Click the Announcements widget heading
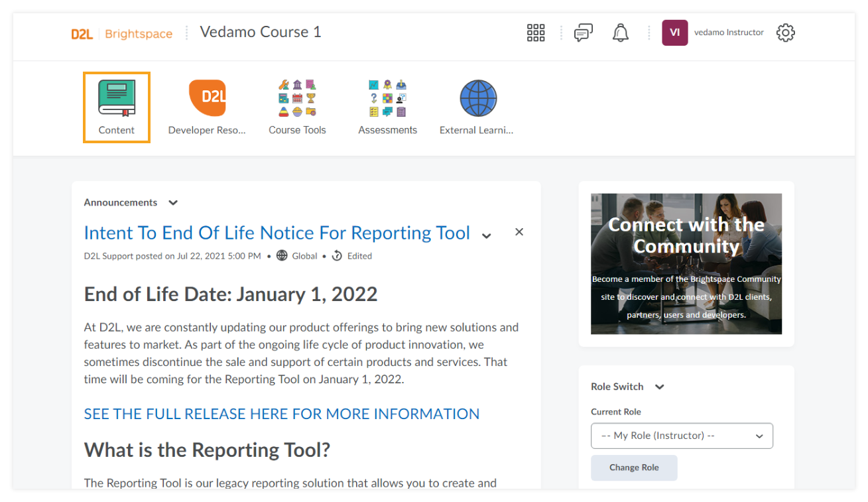Viewport: 868px width, 502px height. pyautogui.click(x=121, y=203)
